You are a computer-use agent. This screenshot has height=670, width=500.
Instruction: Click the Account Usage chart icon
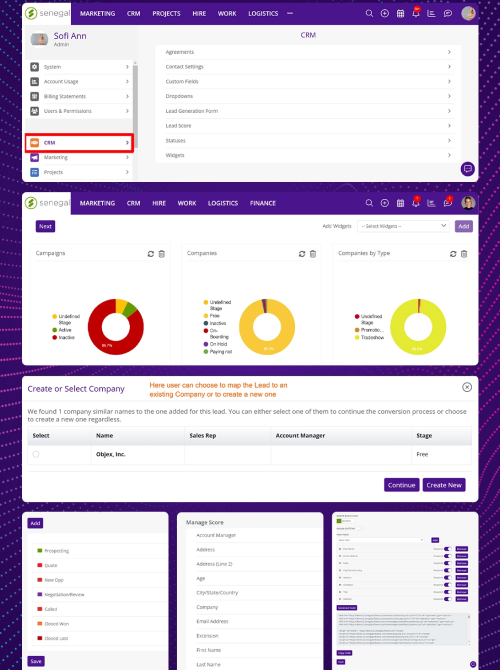point(35,82)
